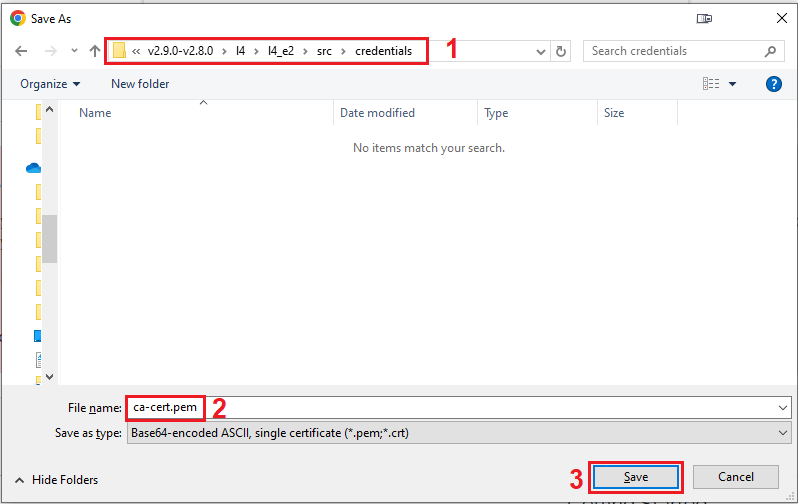Screen dimensions: 798x504
Task: Click the src folder in breadcrumb path
Action: point(325,51)
